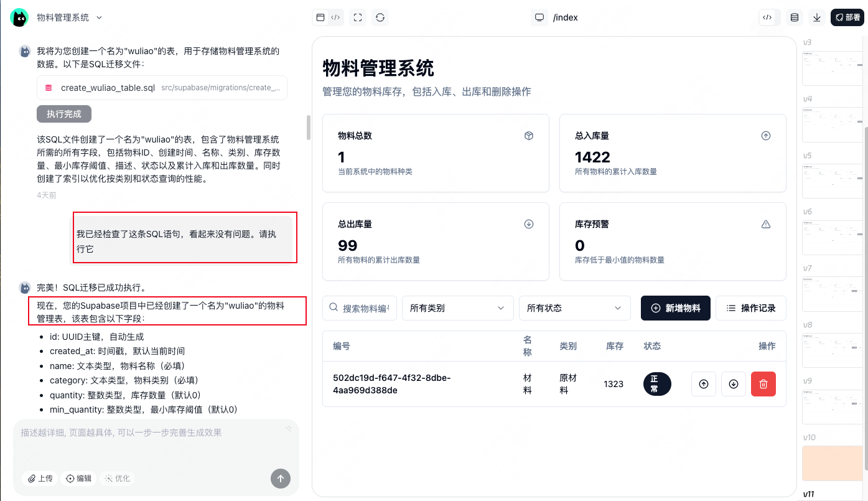Click the download project icon
This screenshot has height=501, width=868.
(x=816, y=17)
